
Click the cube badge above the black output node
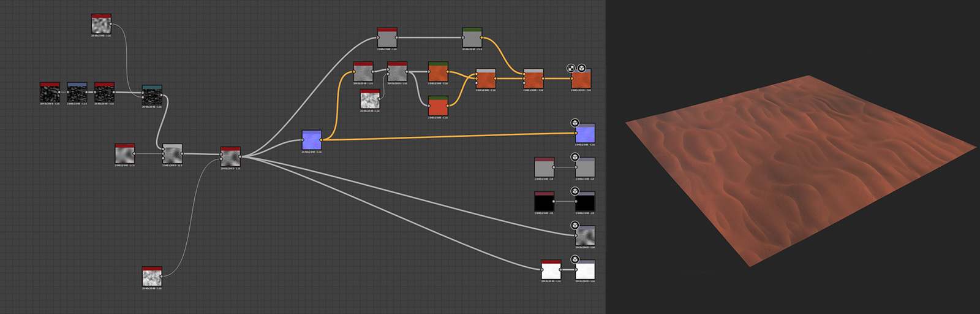pos(575,191)
